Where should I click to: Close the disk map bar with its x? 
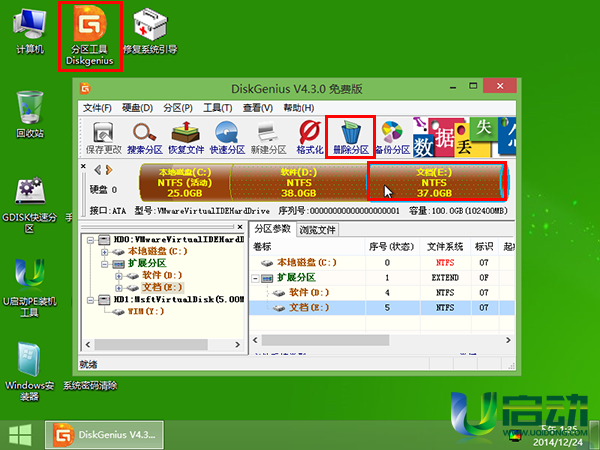tap(83, 166)
